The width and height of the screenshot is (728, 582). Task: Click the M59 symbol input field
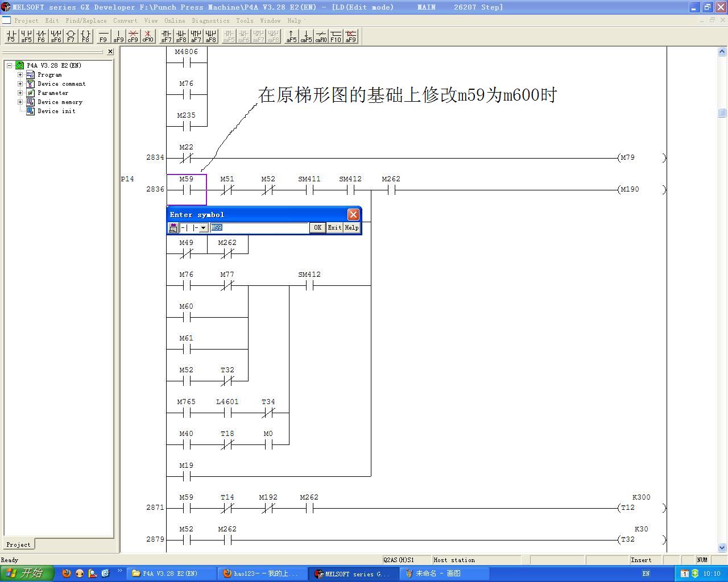tap(259, 228)
